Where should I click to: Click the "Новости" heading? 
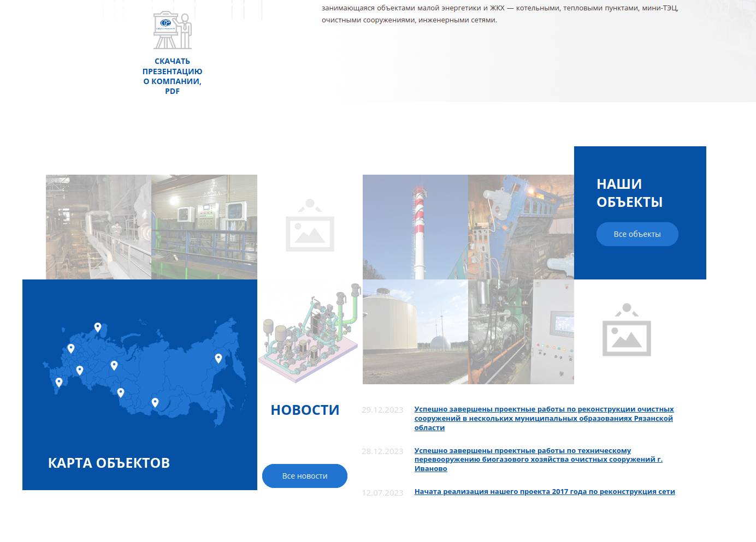[305, 410]
